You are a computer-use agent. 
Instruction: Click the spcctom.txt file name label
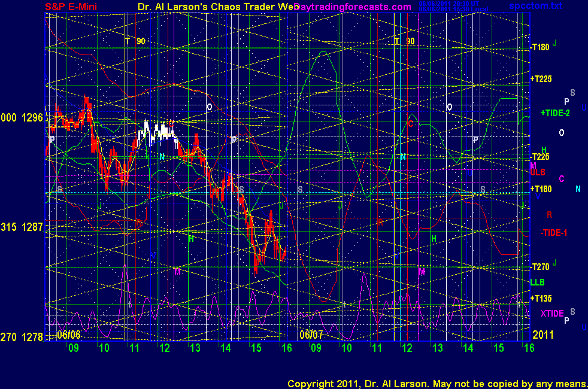(535, 5)
